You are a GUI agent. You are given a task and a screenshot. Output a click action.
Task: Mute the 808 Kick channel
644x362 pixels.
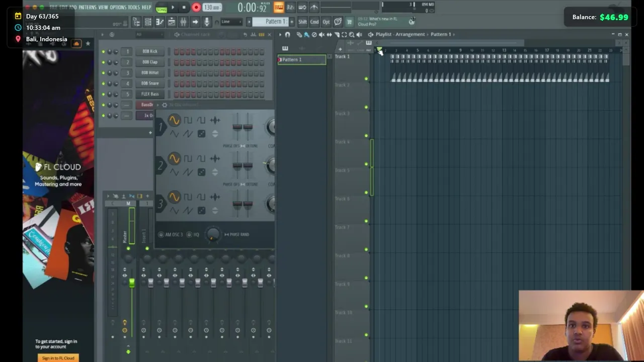tap(104, 51)
